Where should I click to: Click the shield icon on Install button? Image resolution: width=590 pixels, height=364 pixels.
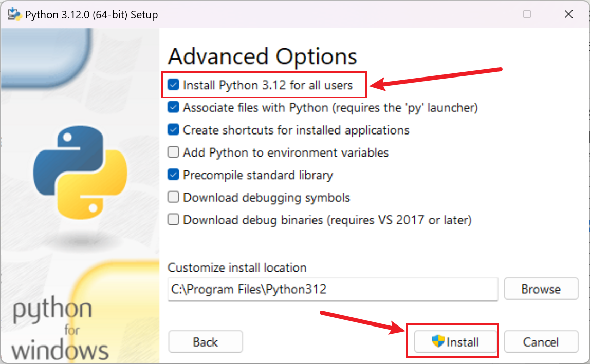coord(438,341)
